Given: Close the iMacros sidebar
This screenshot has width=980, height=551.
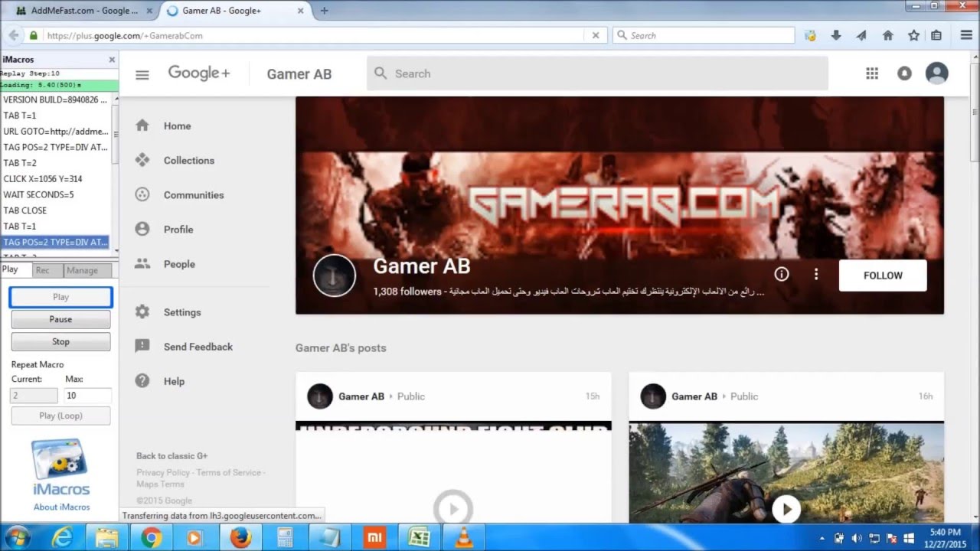Looking at the screenshot, I should [112, 60].
